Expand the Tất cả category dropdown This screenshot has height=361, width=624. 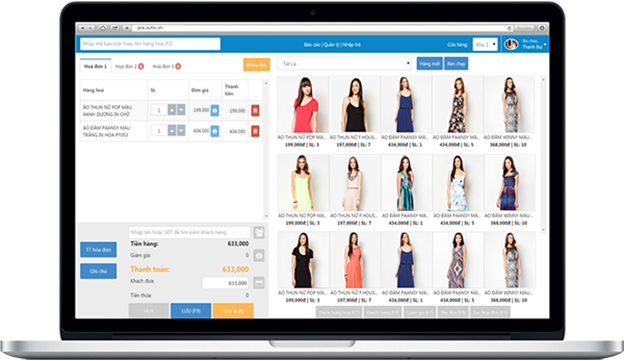click(345, 64)
